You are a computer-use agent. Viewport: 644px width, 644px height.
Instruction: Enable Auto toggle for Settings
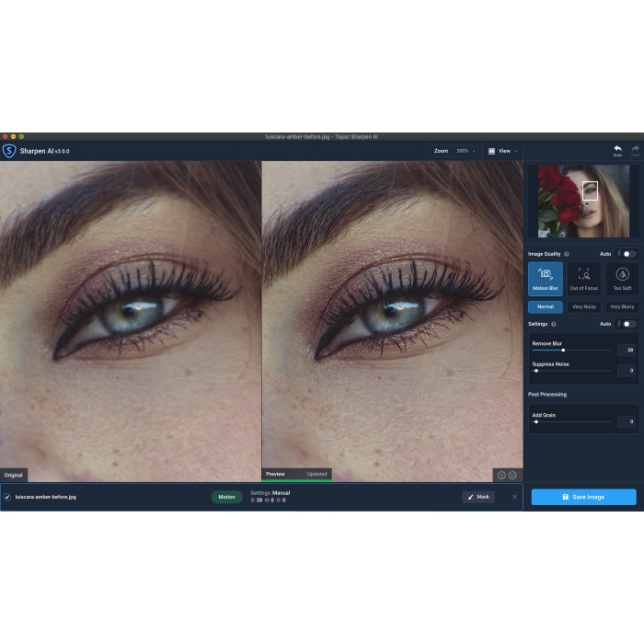coord(628,324)
